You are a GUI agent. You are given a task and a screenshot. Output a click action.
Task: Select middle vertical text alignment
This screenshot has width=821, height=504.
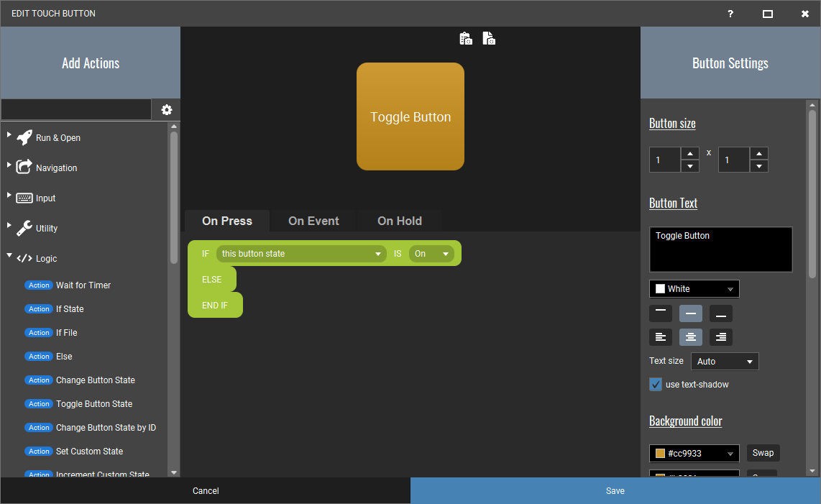point(691,313)
